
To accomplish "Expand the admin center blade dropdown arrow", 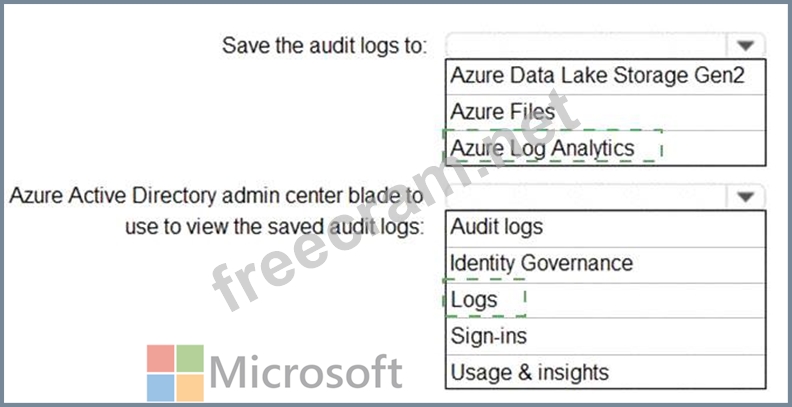I will coord(745,196).
